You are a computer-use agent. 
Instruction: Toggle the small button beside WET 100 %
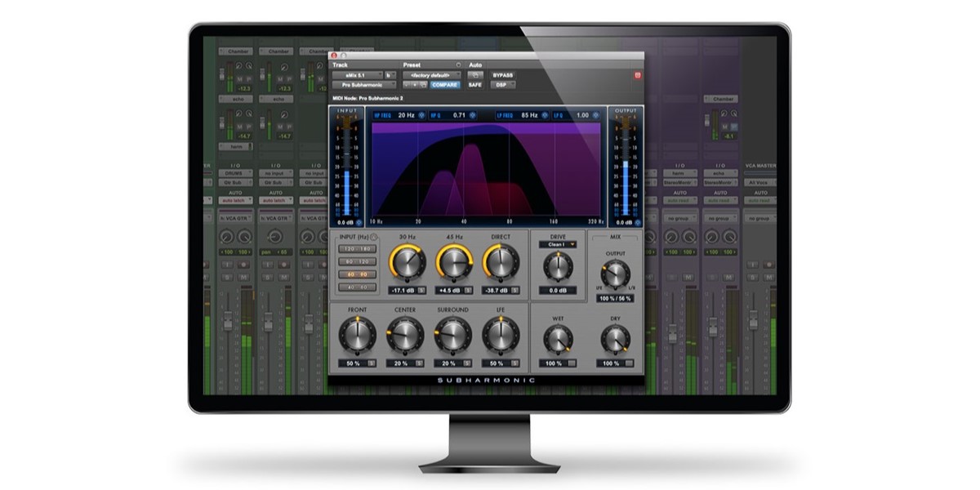[572, 363]
